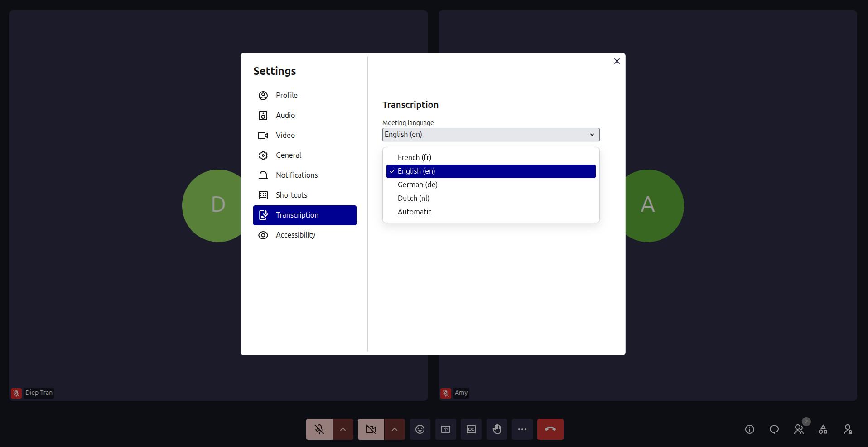Viewport: 868px width, 447px height.
Task: Click the Audio speaker icon in sidebar
Action: click(263, 116)
